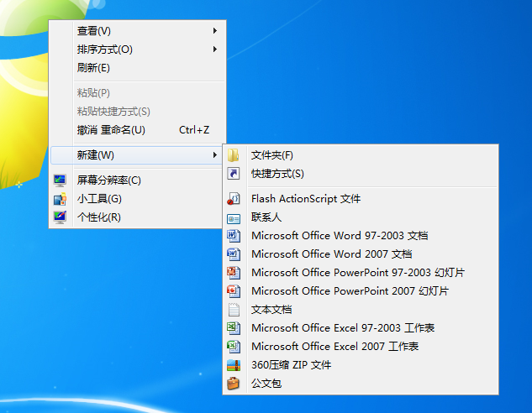
Task: Open the 个性化(R) menu entry
Action: pyautogui.click(x=136, y=217)
